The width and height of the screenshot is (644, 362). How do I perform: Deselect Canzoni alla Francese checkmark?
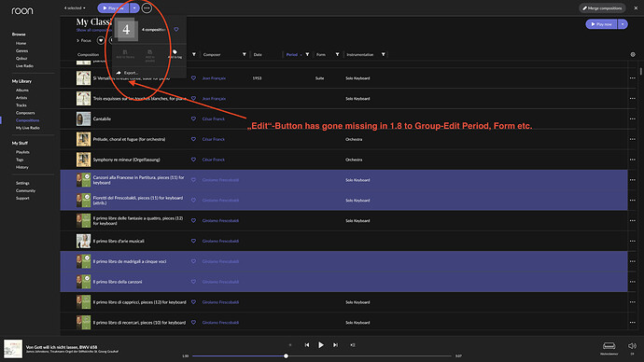point(87,177)
